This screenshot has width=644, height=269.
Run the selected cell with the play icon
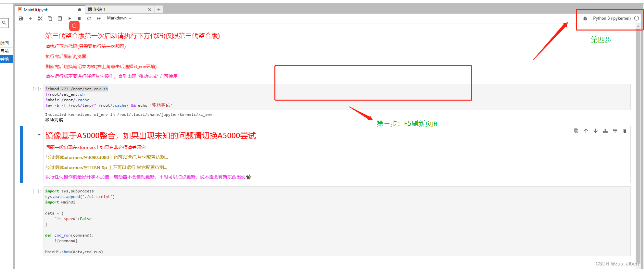tap(69, 18)
